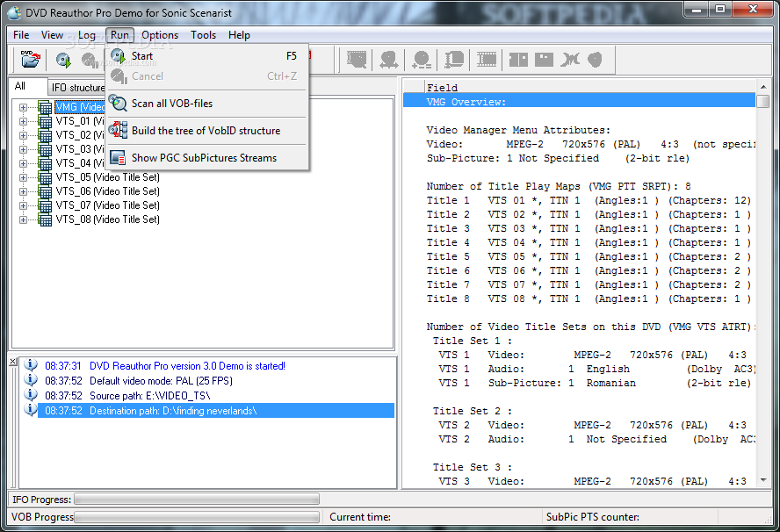The height and width of the screenshot is (532, 780).
Task: Expand the VTS_03 tree node
Action: (x=23, y=149)
